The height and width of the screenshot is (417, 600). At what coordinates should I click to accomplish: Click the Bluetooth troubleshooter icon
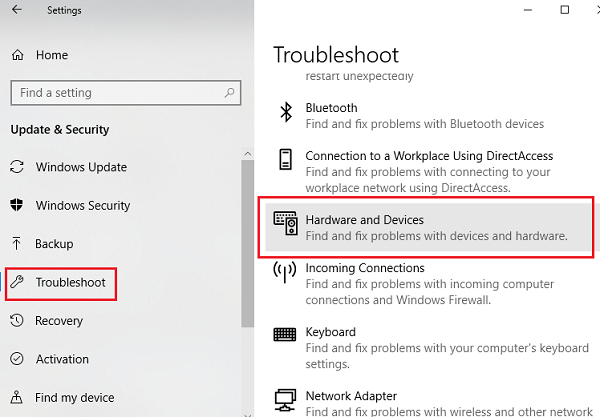pyautogui.click(x=286, y=112)
